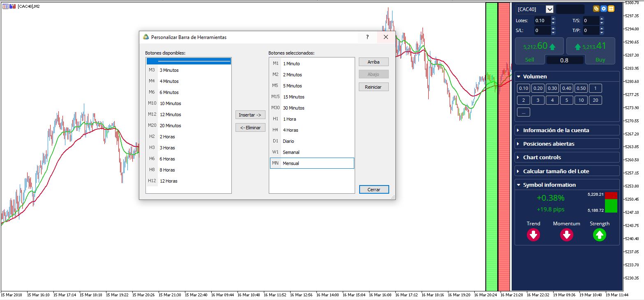This screenshot has height=300, width=644.
Task: Click the yellow four-squares layout icon
Action: point(611,9)
